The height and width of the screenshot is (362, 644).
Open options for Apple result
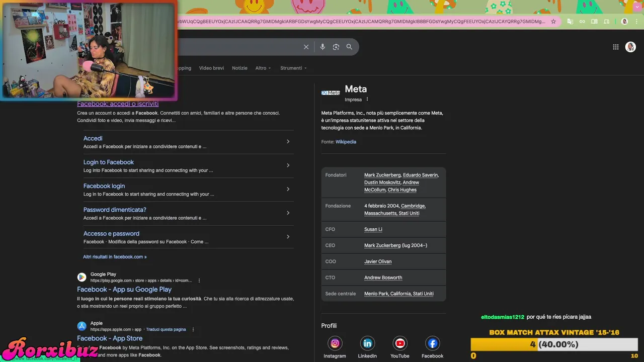(x=193, y=329)
